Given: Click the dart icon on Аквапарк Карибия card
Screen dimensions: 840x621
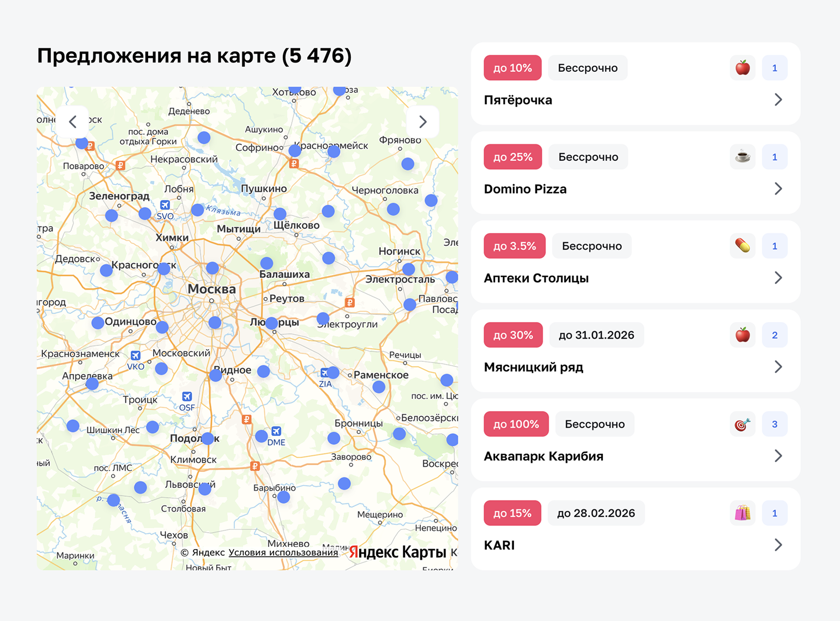Looking at the screenshot, I should (x=742, y=424).
